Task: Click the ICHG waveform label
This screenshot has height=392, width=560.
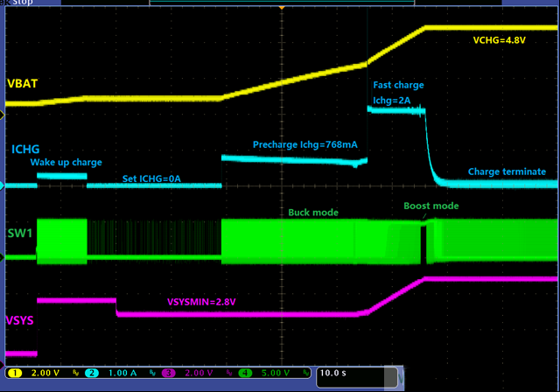Action: point(25,150)
